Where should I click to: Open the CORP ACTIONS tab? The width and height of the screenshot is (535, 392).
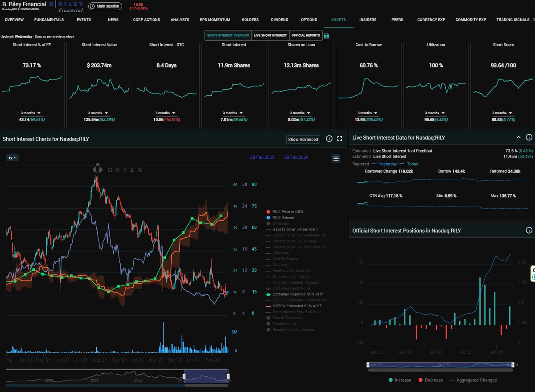pyautogui.click(x=146, y=20)
